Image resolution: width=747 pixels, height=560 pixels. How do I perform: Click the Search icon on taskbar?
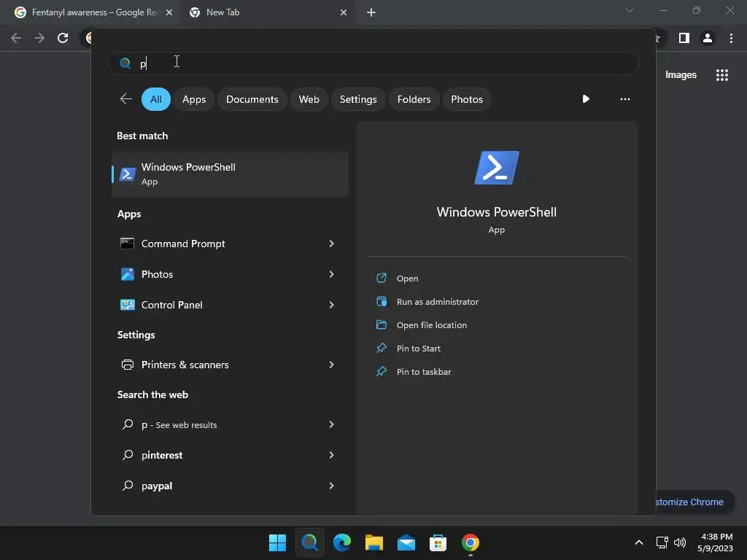(x=309, y=542)
